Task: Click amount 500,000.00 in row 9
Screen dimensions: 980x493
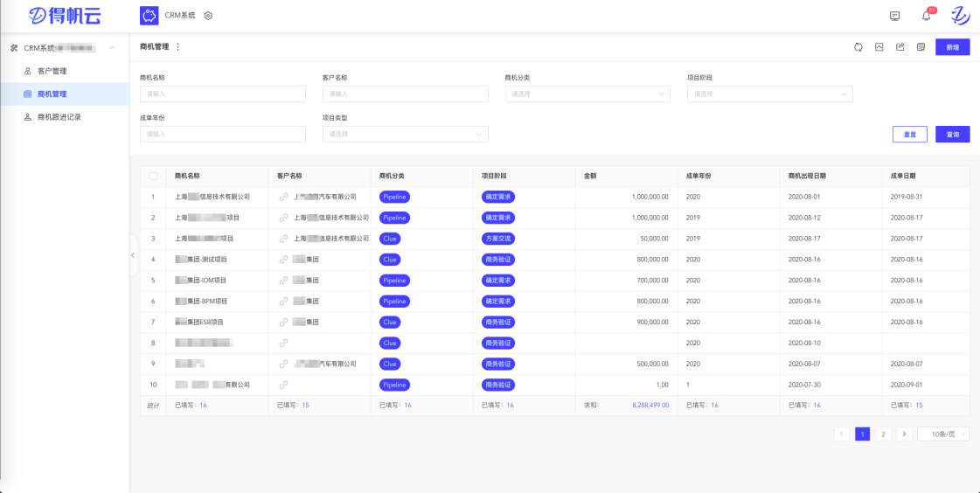Action: pos(650,364)
